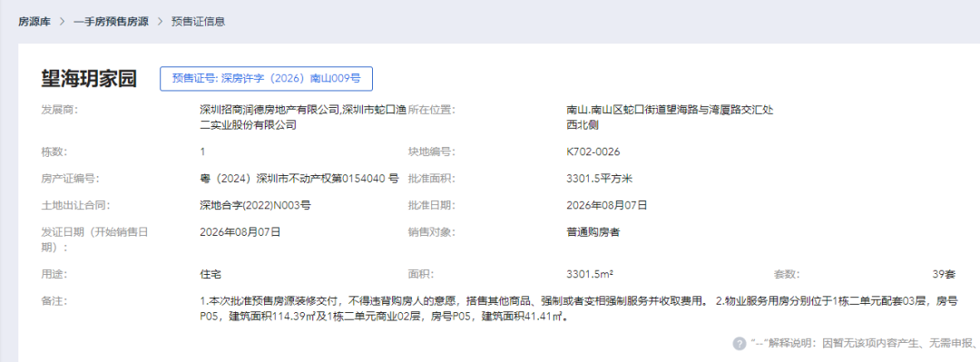980x362 pixels.
Task: Open the 房源库 breadcrumb link
Action: coord(34,21)
